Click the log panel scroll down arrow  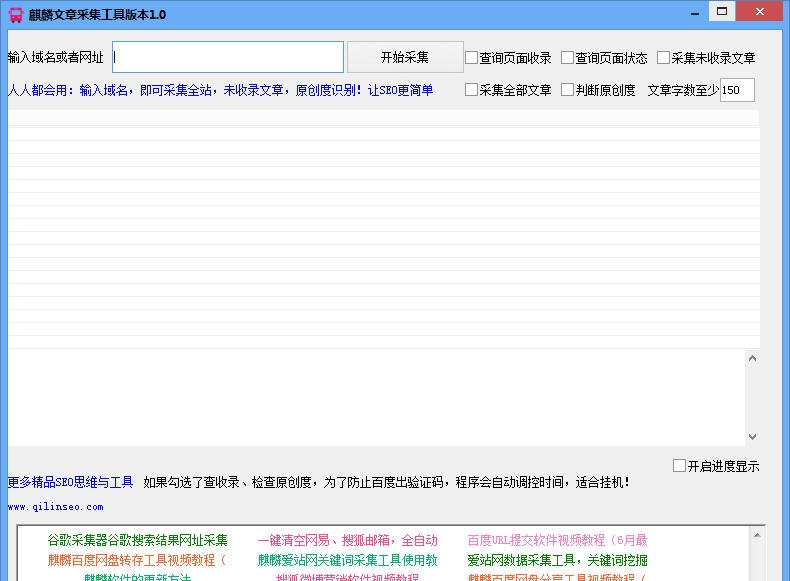752,437
